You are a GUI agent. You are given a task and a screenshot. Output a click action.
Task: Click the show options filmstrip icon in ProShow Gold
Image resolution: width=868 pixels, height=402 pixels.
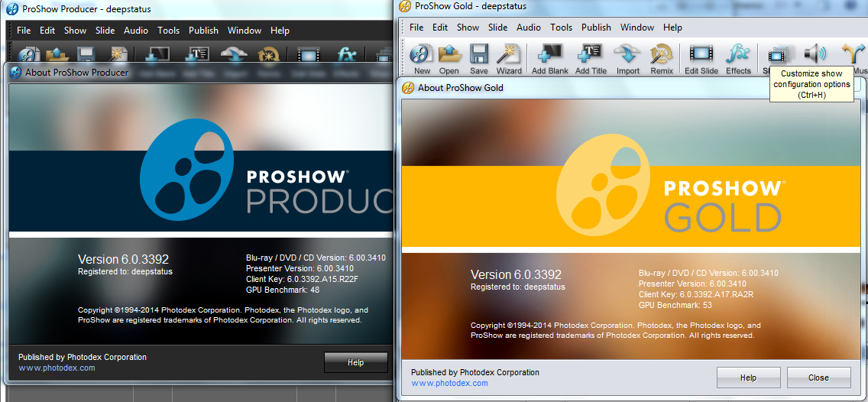[x=778, y=55]
